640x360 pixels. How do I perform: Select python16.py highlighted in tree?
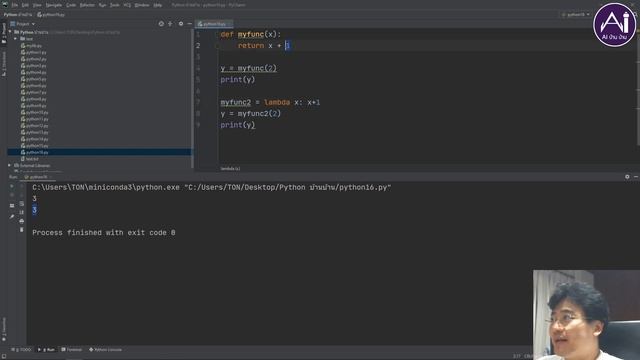99,152
